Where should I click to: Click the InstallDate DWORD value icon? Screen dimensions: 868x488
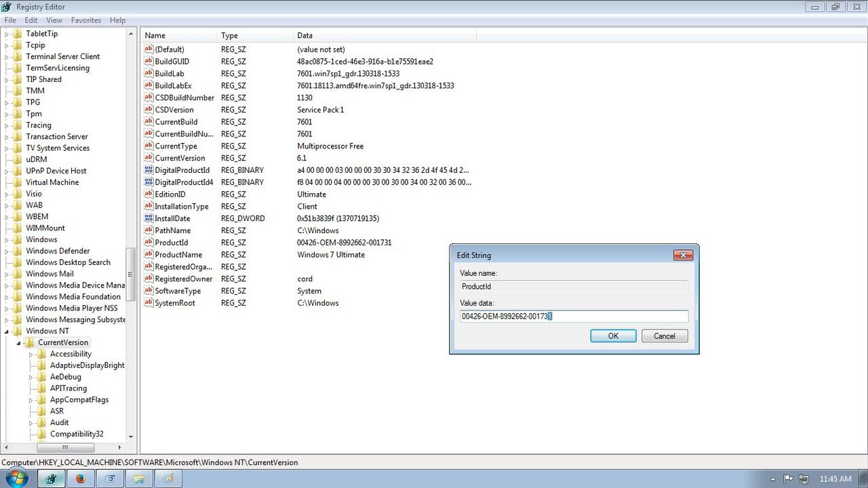(x=149, y=218)
